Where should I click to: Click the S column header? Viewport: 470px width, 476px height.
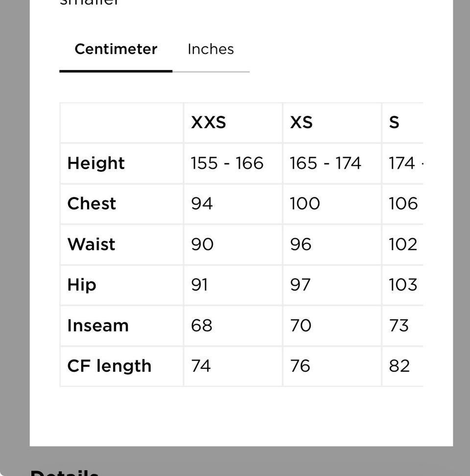[x=394, y=123]
